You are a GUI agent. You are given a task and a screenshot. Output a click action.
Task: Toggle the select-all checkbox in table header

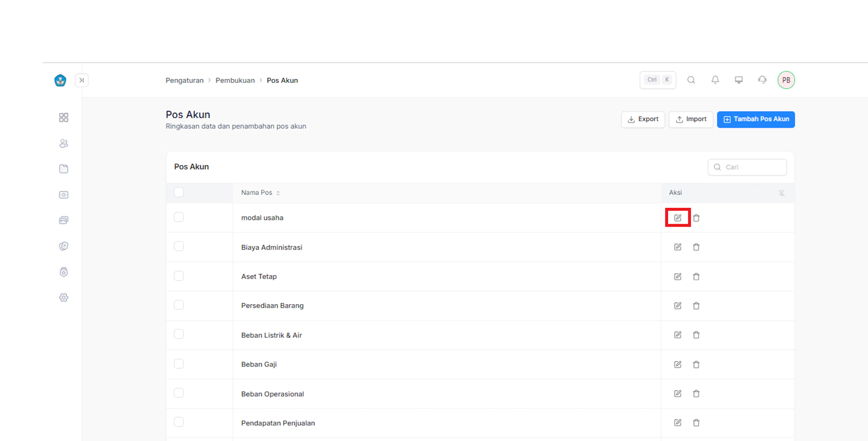point(179,192)
